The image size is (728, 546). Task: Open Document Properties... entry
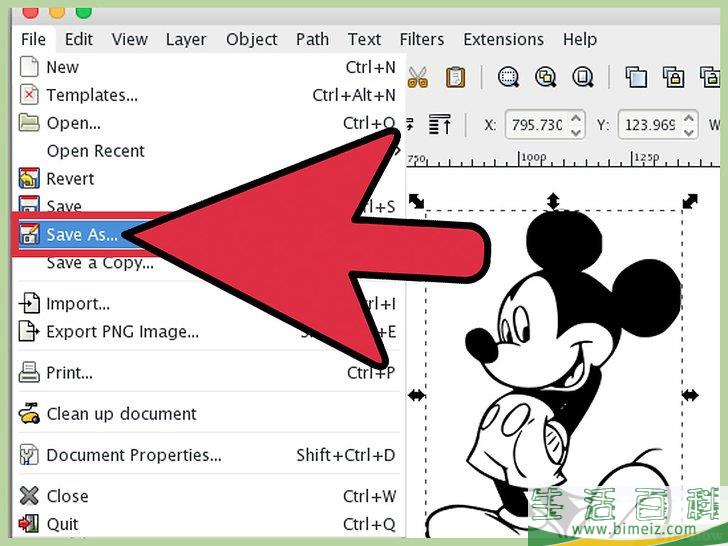(x=208, y=455)
